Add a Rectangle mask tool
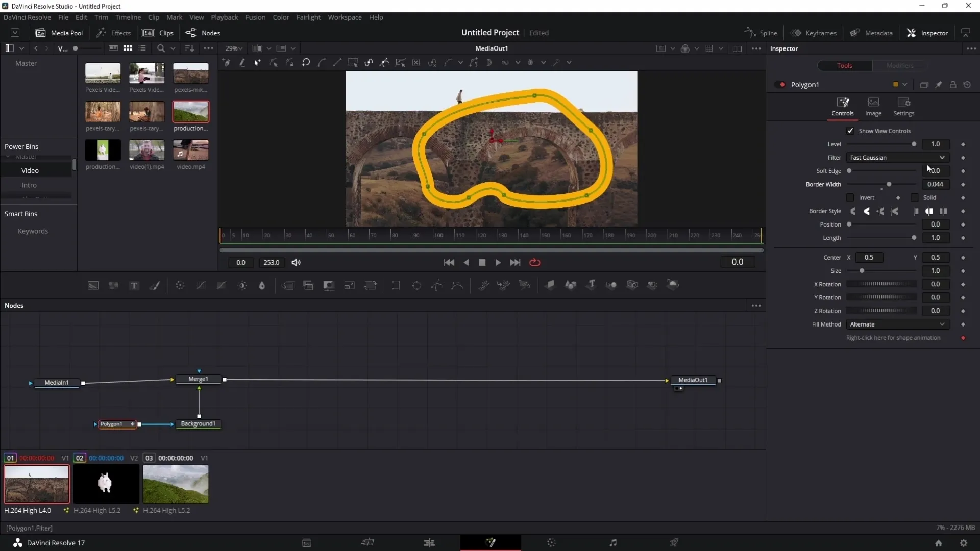The image size is (980, 551). 396,285
